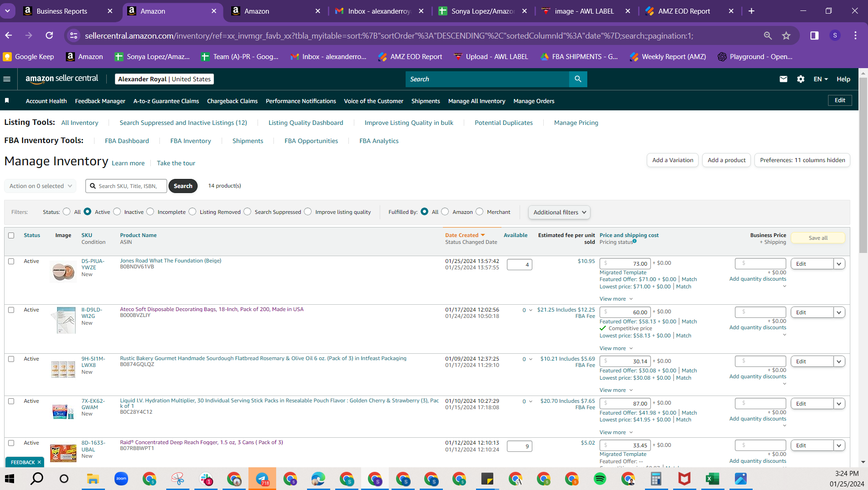Select the Inactive status filter
Viewport: 868px width, 490px height.
tap(117, 212)
